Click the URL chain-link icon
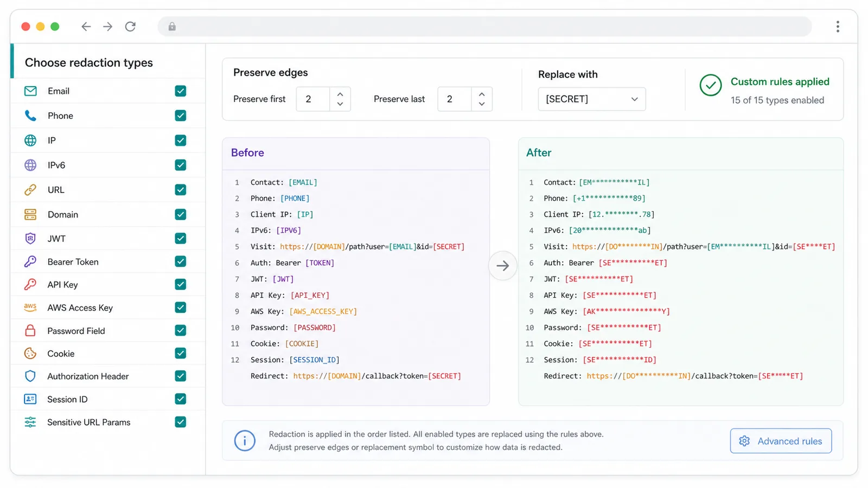Image resolution: width=868 pixels, height=488 pixels. coord(30,190)
